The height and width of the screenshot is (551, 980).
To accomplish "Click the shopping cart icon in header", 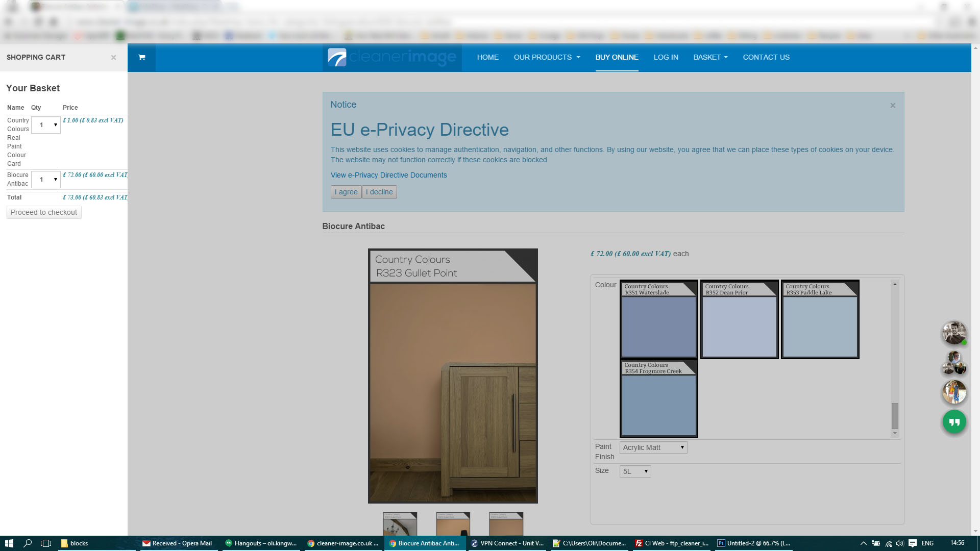I will point(141,57).
